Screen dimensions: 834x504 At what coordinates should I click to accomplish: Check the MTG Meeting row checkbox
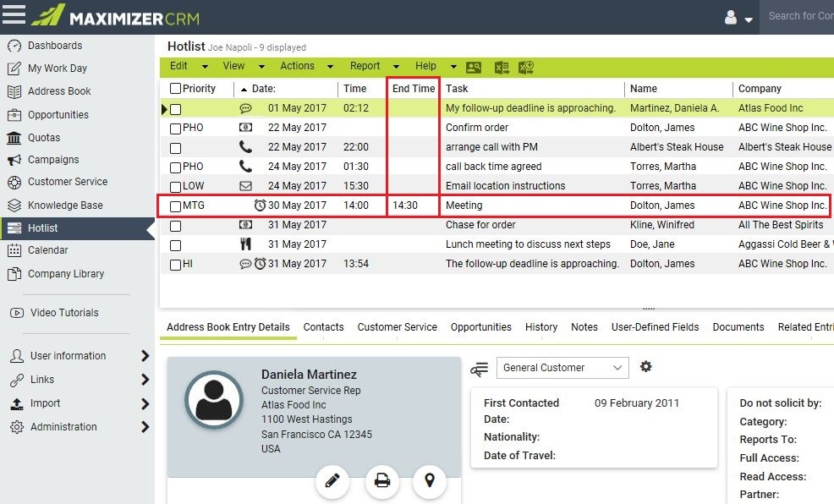pos(176,206)
